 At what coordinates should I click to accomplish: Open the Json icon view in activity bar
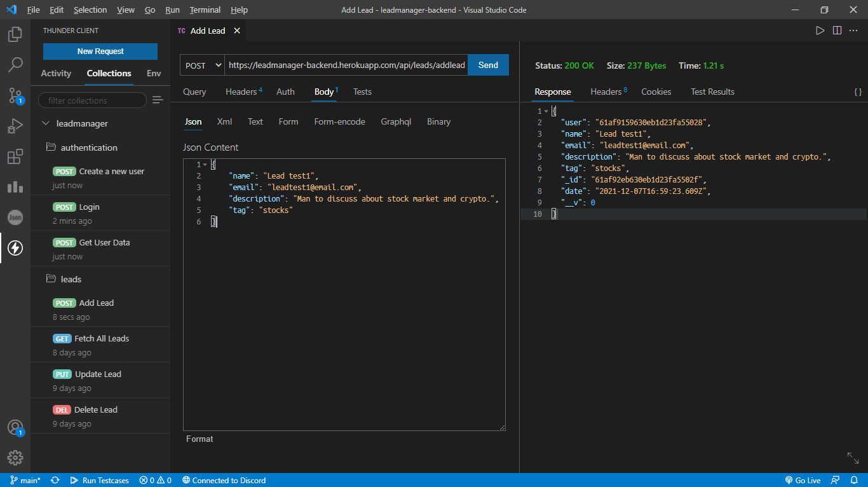pyautogui.click(x=15, y=217)
